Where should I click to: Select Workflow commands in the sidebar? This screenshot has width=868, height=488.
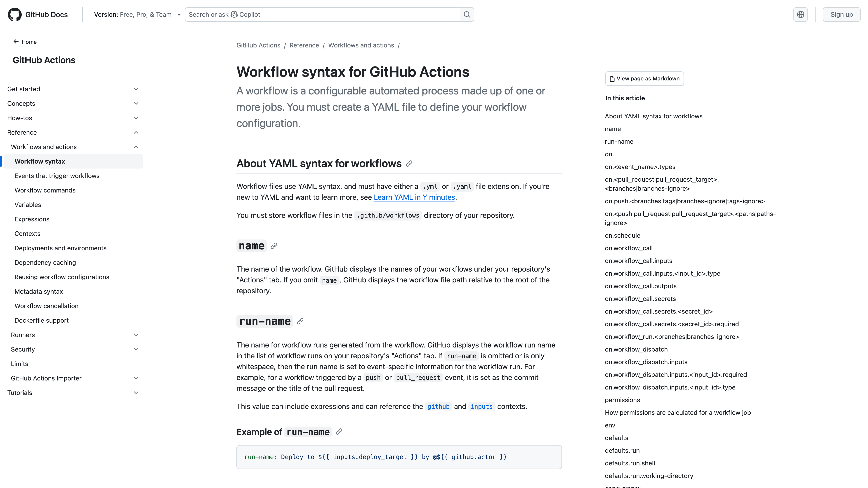[x=45, y=190]
